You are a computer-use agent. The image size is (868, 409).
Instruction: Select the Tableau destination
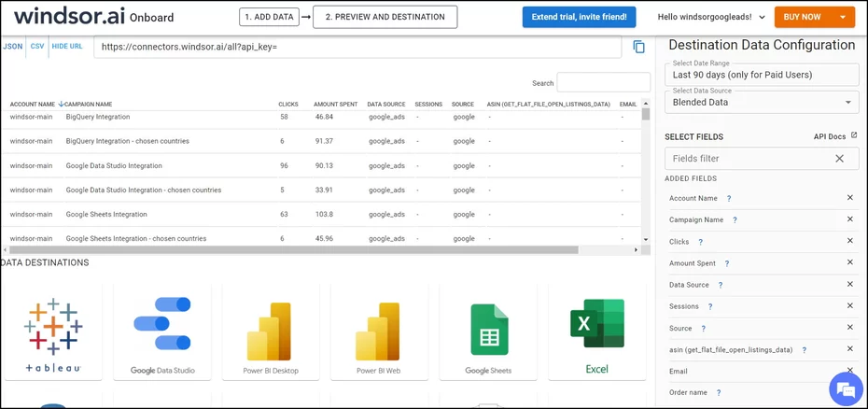[53, 332]
